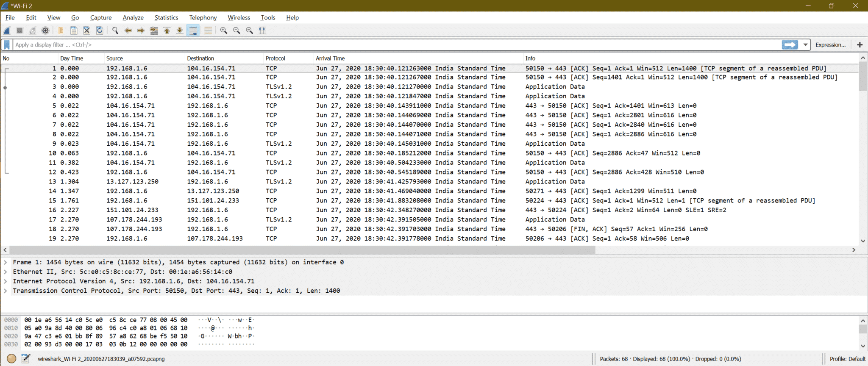Apply the display filter arrow button
The image size is (868, 366).
click(790, 44)
